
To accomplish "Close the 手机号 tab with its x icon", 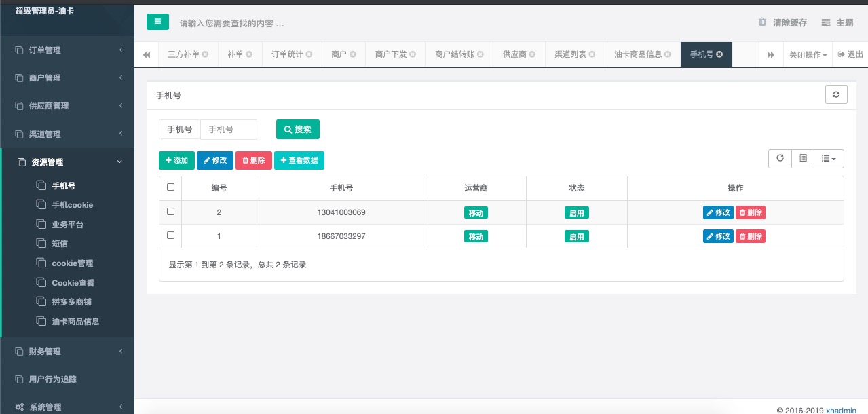I will 719,54.
